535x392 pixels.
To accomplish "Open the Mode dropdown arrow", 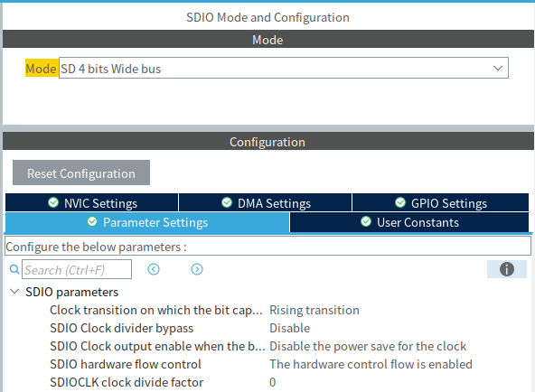I will 498,68.
